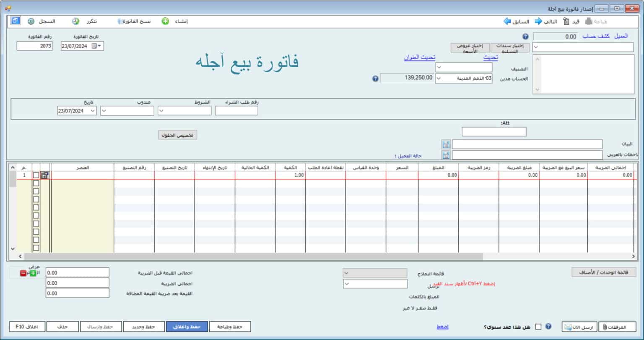
Task: Tick the checkbox in the fourth grid row
Action: click(36, 199)
